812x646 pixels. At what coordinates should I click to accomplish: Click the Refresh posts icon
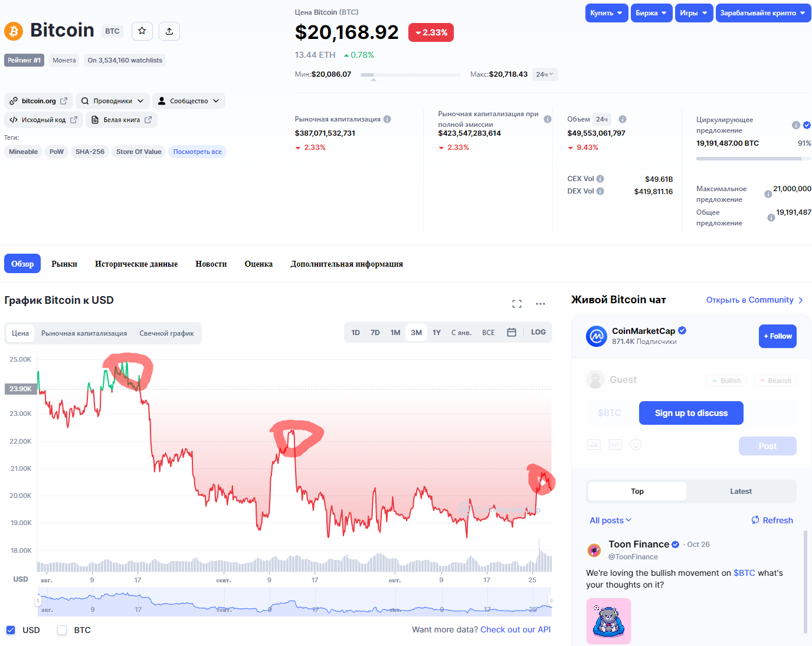point(755,520)
